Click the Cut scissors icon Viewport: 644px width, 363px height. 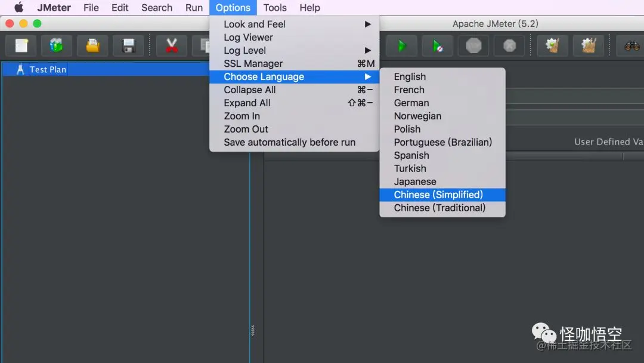(x=172, y=45)
